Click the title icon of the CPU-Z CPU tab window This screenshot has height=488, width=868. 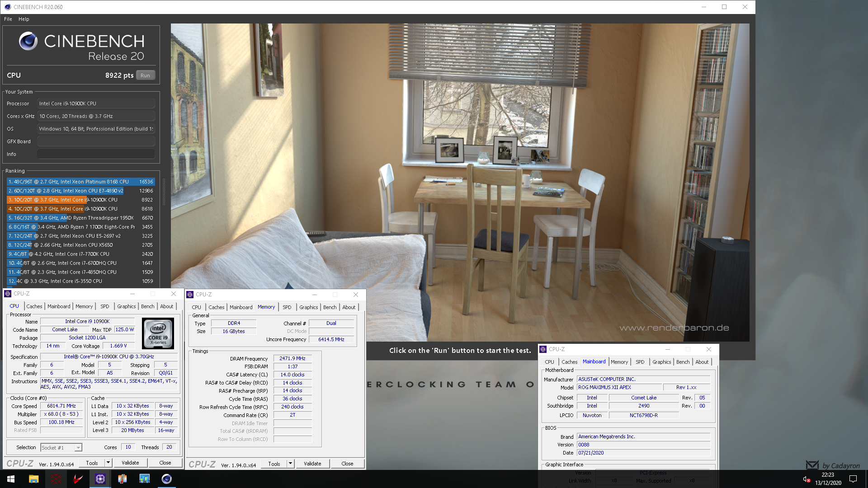pyautogui.click(x=8, y=294)
